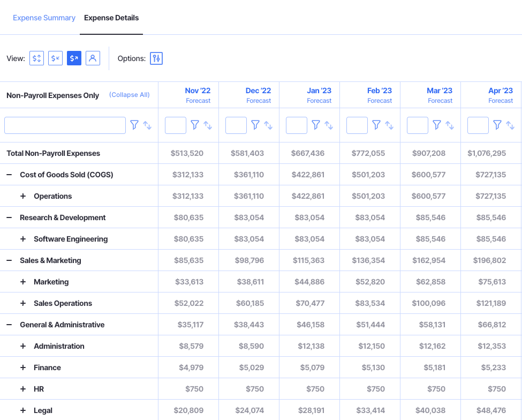Toggle the filter funnel under Jan '23
Screen dimensions: 522x420
coord(316,124)
